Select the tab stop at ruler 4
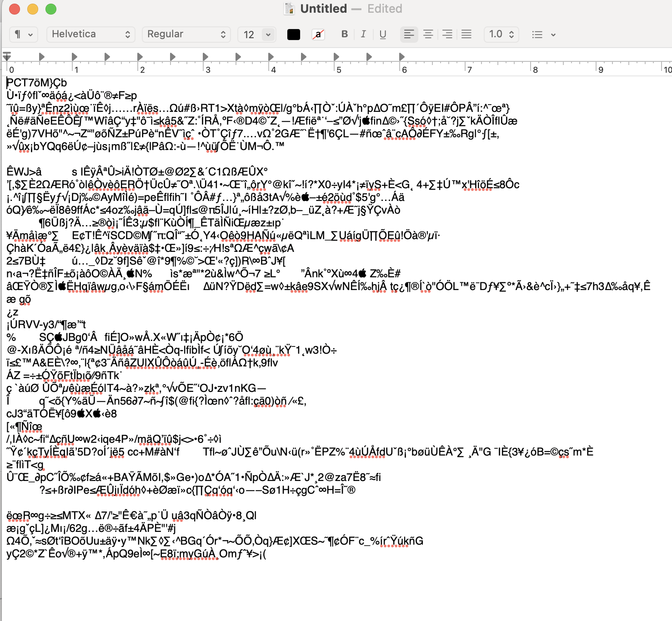 coord(271,57)
